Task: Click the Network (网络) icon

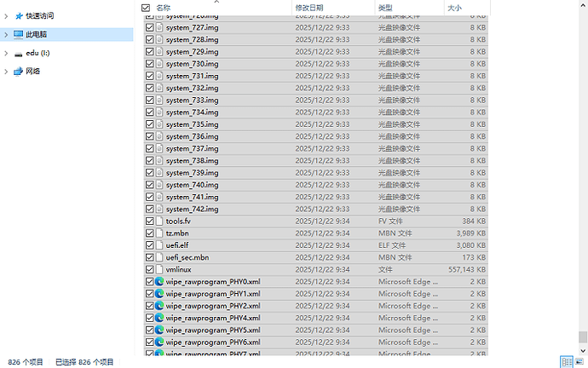Action: coord(19,72)
